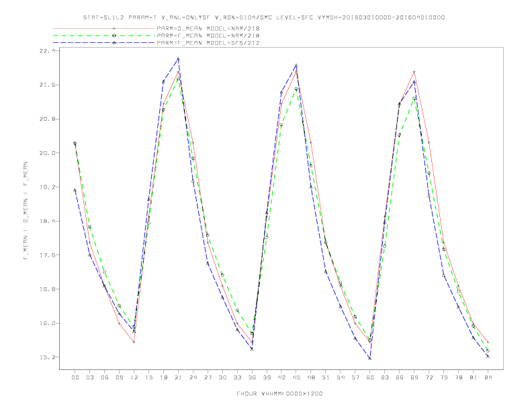Click y-axis tick label 18.4

click(x=46, y=221)
